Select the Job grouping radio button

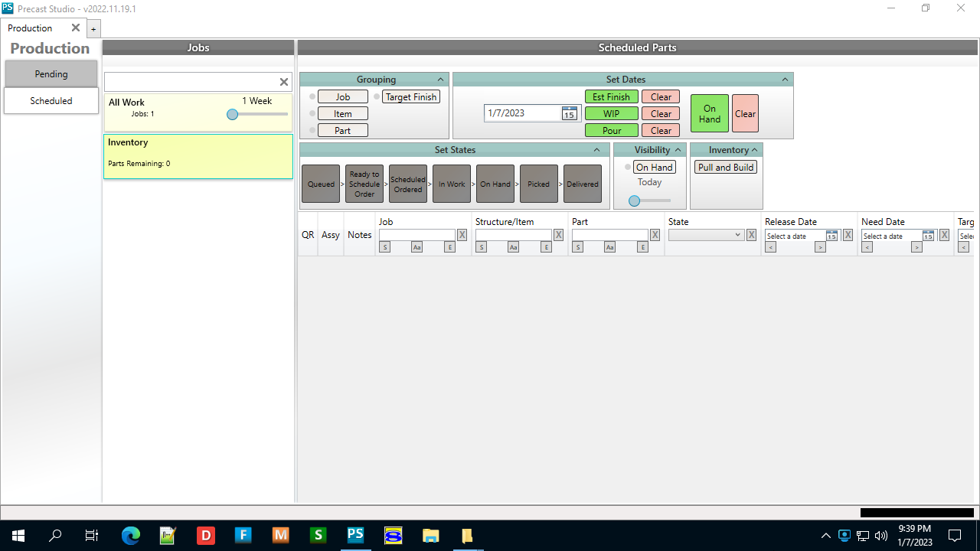point(312,97)
